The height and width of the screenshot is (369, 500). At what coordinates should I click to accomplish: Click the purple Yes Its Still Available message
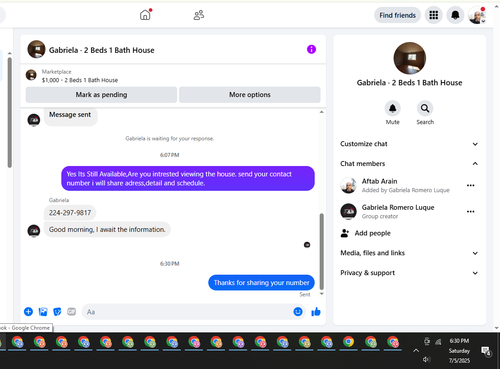(188, 178)
